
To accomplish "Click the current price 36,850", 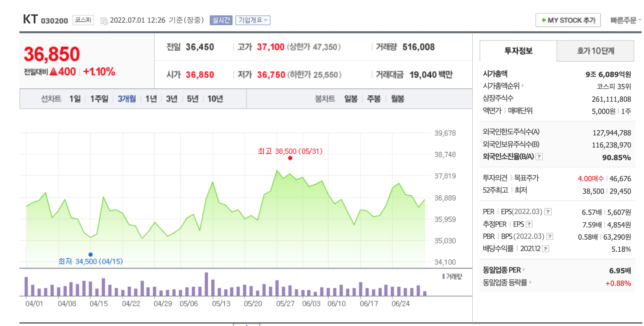I will click(x=52, y=54).
